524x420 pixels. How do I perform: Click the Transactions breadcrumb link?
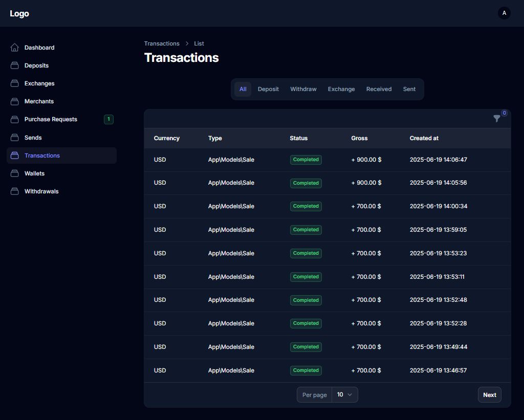click(162, 43)
